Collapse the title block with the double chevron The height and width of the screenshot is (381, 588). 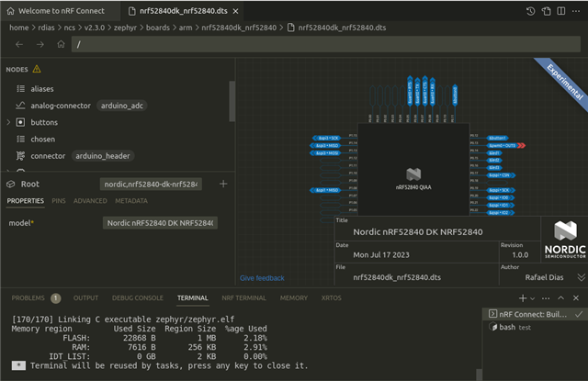coord(581,277)
